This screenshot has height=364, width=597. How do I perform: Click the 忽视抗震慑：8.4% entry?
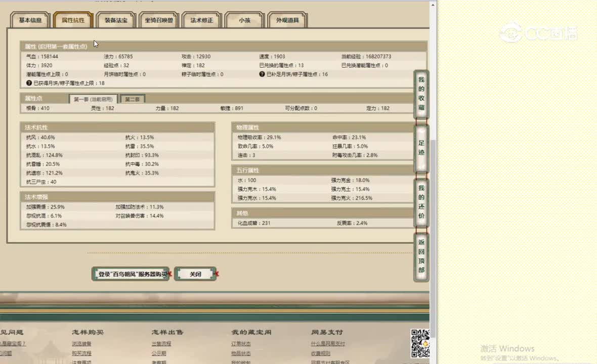[x=47, y=225]
